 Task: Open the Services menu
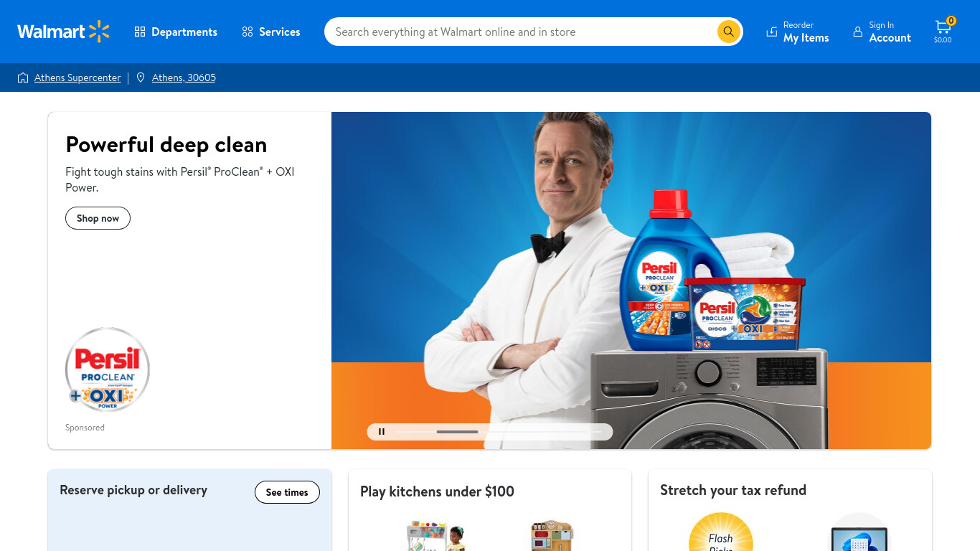coord(271,32)
